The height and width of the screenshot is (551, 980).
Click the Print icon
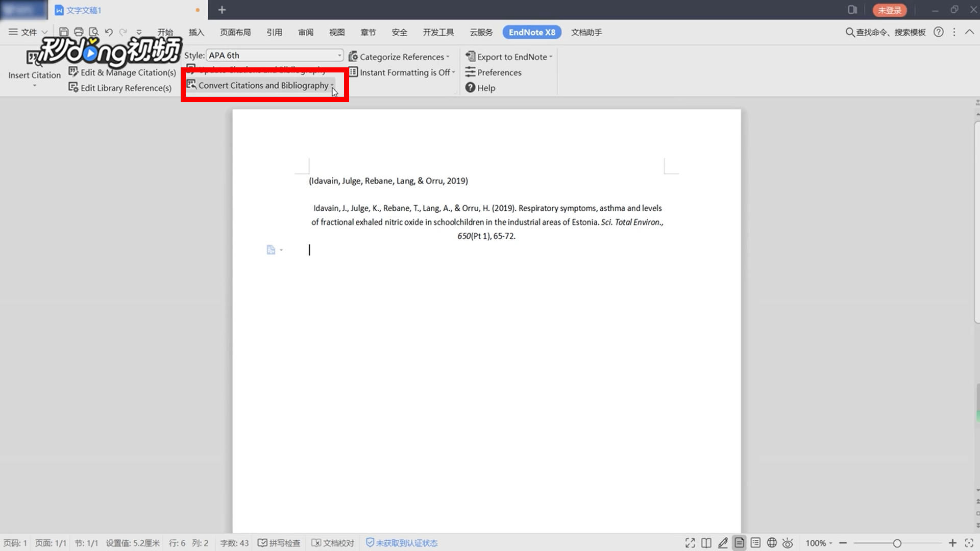[x=79, y=32]
